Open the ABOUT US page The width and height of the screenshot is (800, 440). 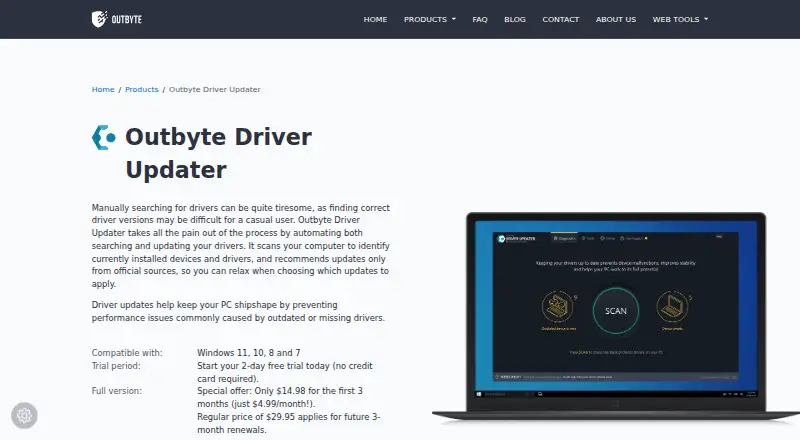[x=616, y=19]
